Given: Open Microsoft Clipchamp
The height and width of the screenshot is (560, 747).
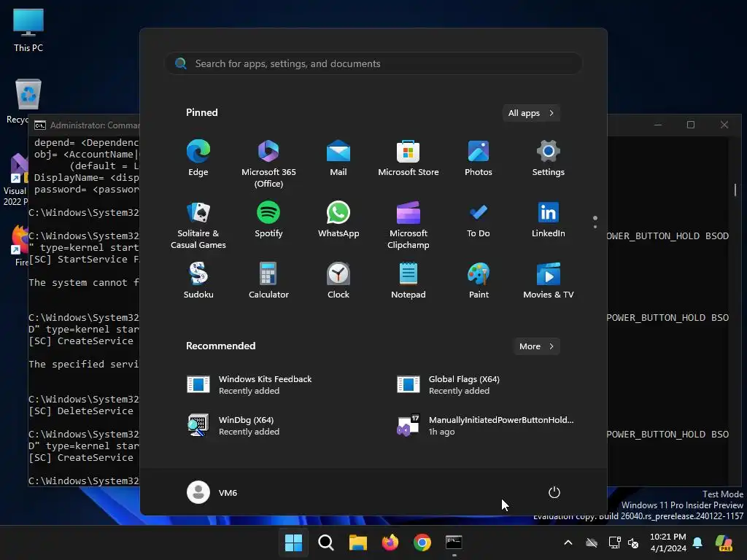Looking at the screenshot, I should tap(409, 225).
